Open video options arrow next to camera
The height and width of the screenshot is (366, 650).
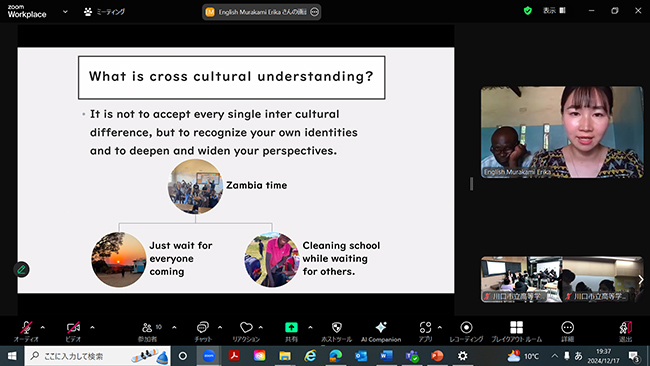coord(92,327)
